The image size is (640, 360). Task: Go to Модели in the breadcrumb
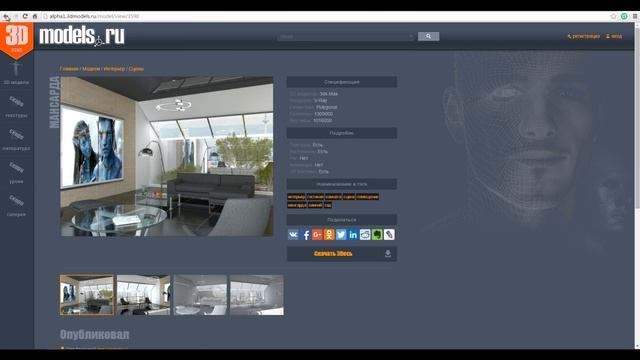[x=91, y=69]
